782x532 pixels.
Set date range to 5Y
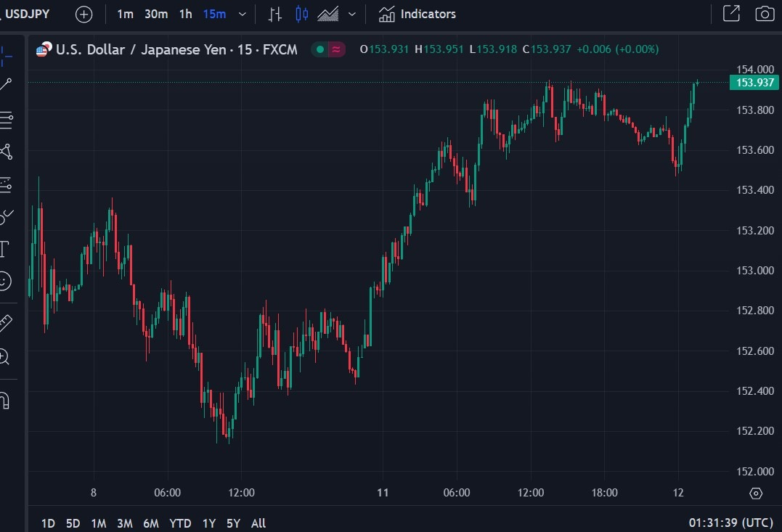click(x=233, y=523)
